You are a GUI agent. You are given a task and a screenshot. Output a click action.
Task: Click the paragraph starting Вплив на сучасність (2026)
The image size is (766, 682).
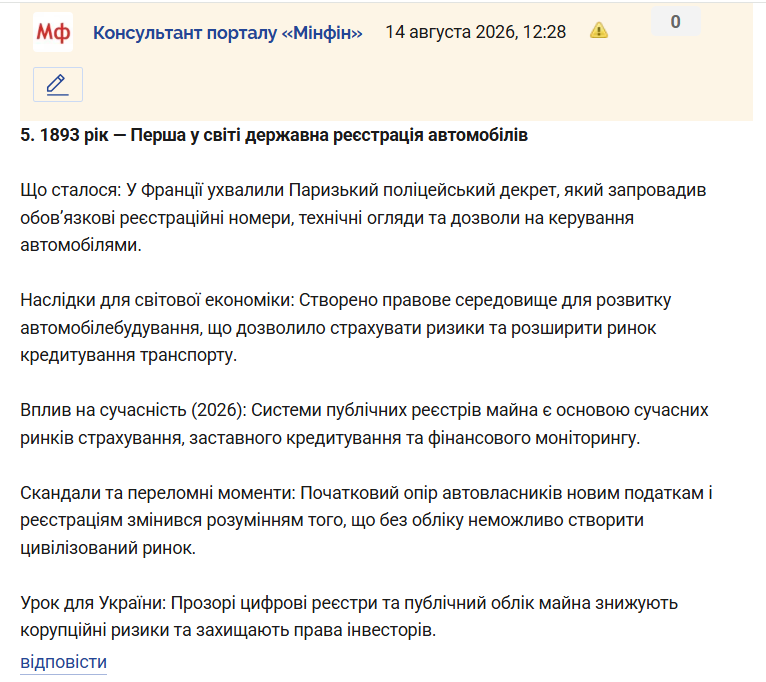coord(364,424)
